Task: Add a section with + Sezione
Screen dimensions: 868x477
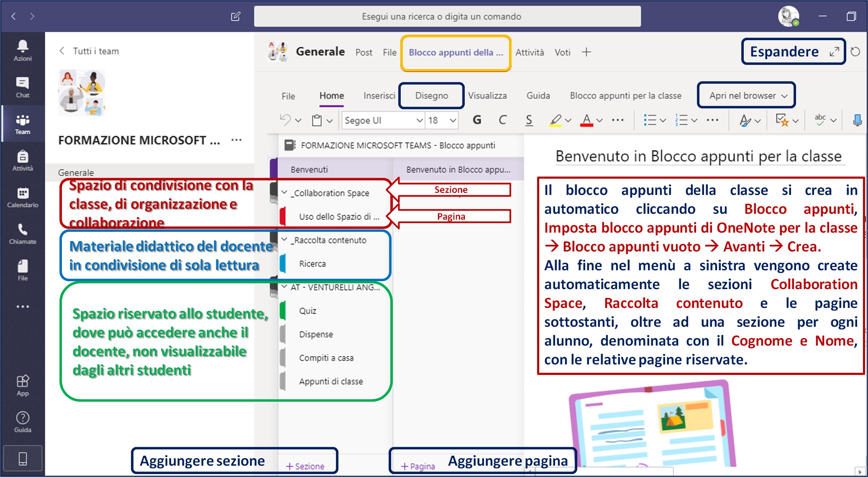Action: (x=305, y=466)
